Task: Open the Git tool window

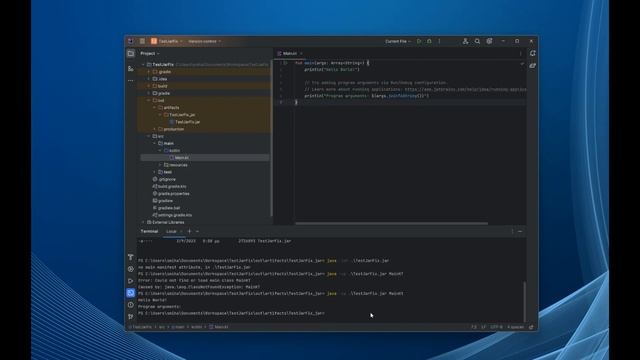Action: (131, 316)
